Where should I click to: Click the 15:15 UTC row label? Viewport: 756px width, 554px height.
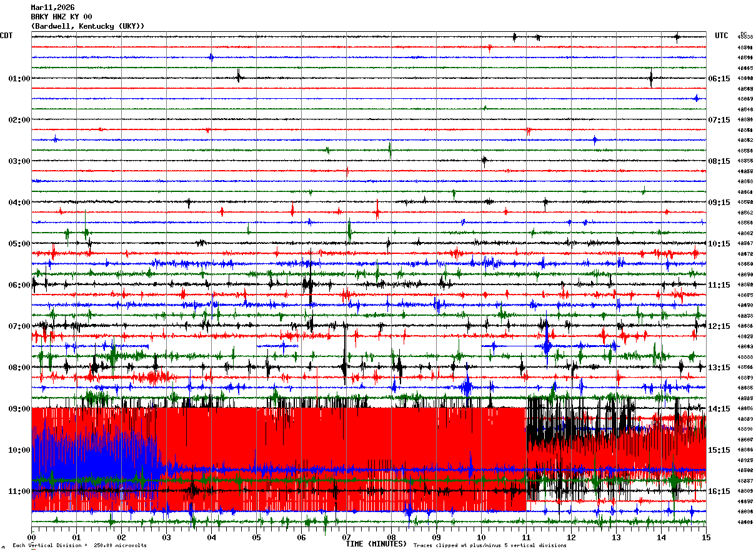(719, 450)
